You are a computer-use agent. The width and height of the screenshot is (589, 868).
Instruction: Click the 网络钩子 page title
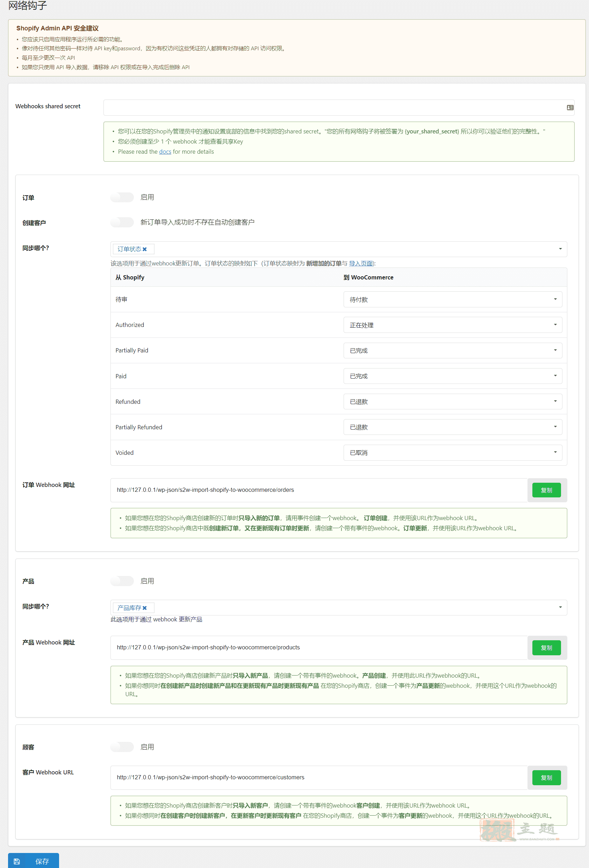coord(28,5)
